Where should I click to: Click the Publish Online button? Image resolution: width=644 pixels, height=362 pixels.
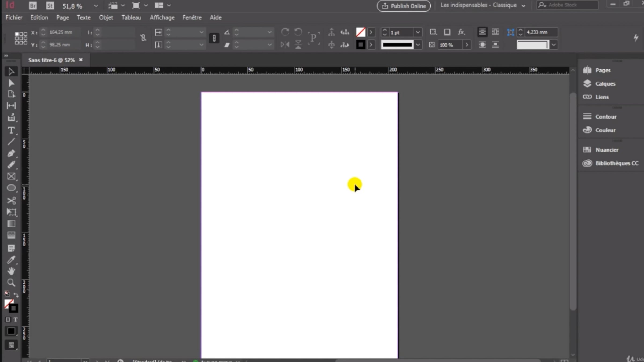(404, 6)
